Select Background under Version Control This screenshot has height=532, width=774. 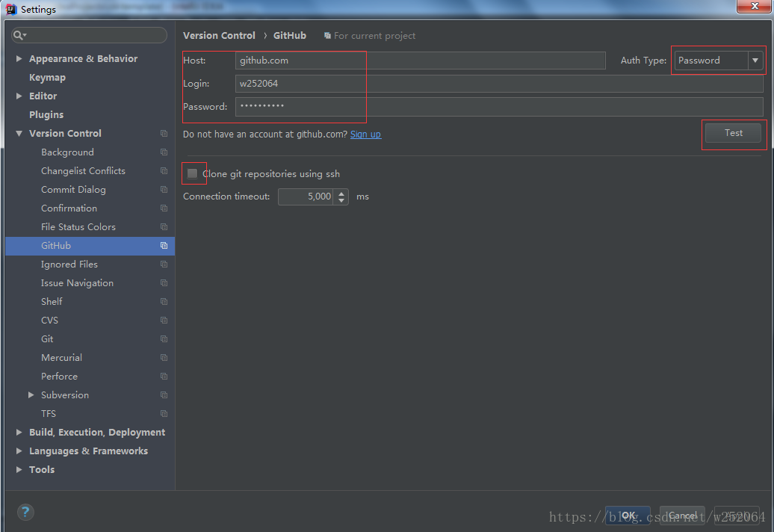click(68, 152)
